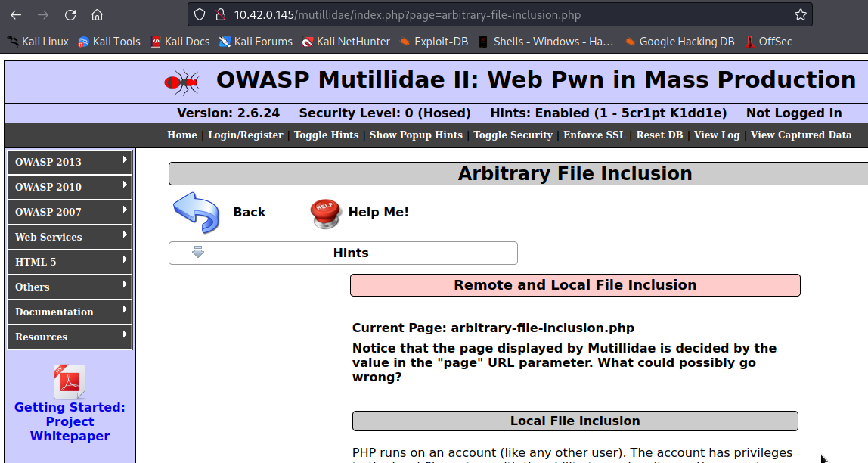The image size is (868, 463).
Task: Expand the Others menu
Action: click(70, 287)
